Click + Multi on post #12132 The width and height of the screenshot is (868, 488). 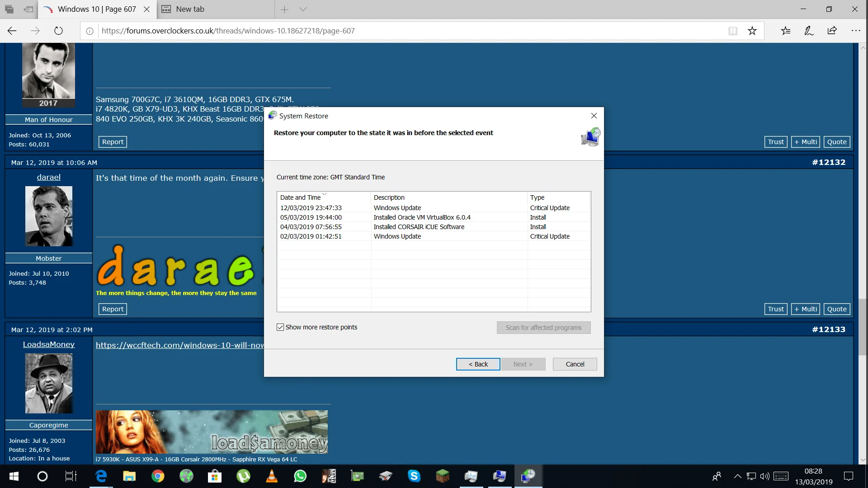coord(806,309)
